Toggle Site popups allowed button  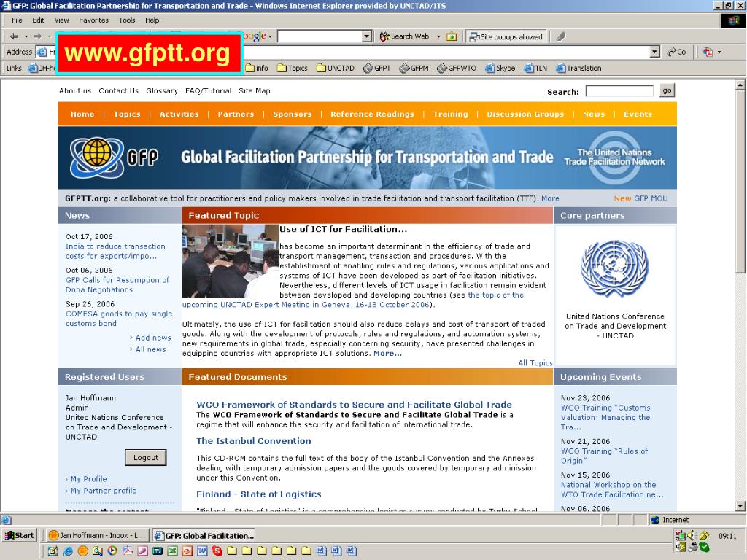click(x=506, y=36)
